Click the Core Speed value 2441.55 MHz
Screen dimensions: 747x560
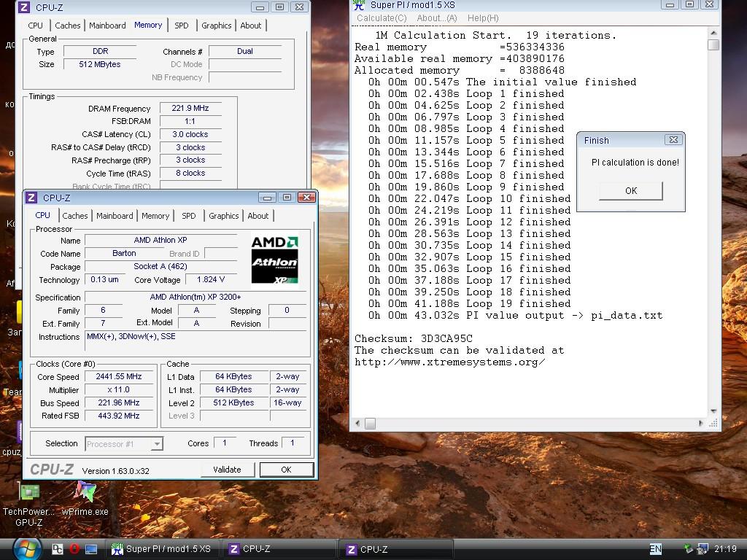tap(119, 377)
